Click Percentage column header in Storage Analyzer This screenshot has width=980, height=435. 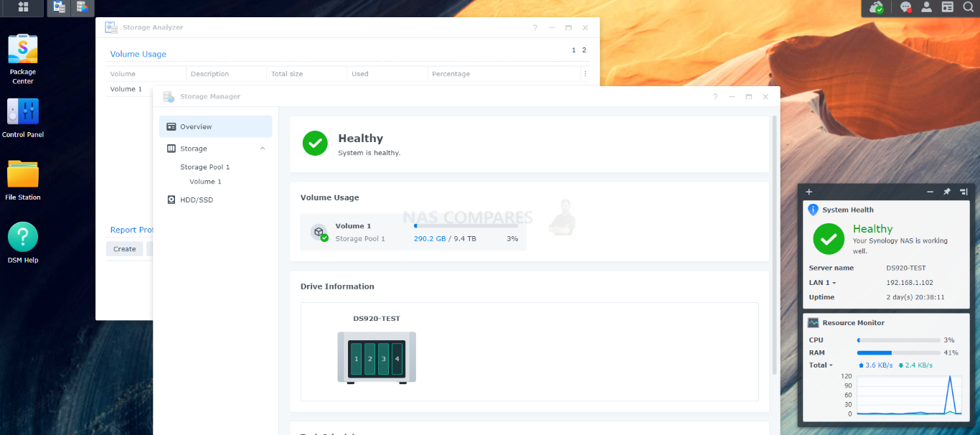tap(504, 74)
